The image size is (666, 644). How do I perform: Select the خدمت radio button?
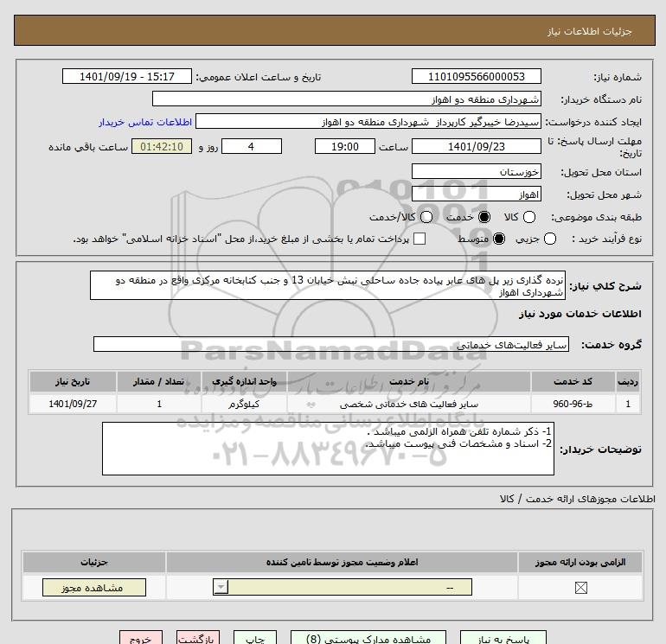[483, 217]
